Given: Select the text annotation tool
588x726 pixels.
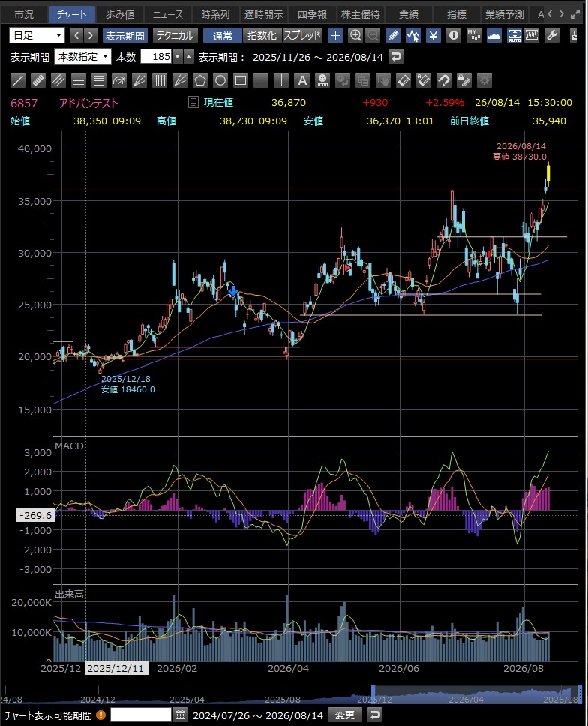Looking at the screenshot, I should coord(301,80).
